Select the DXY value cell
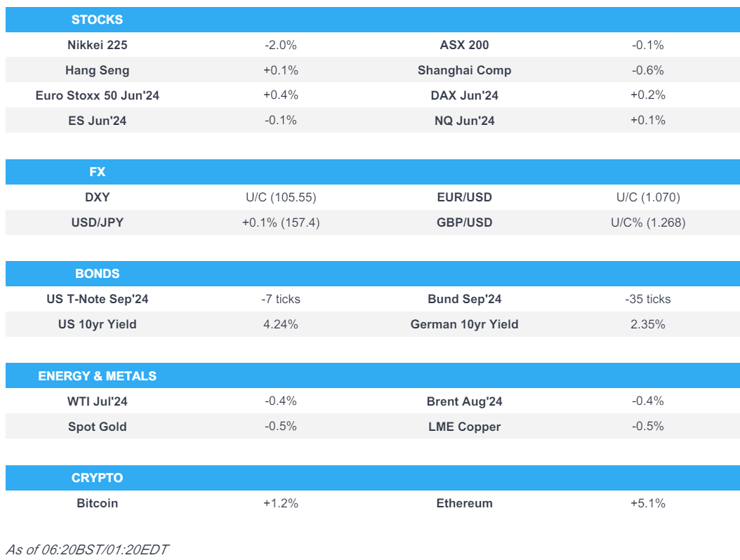The height and width of the screenshot is (560, 740). coord(281,197)
